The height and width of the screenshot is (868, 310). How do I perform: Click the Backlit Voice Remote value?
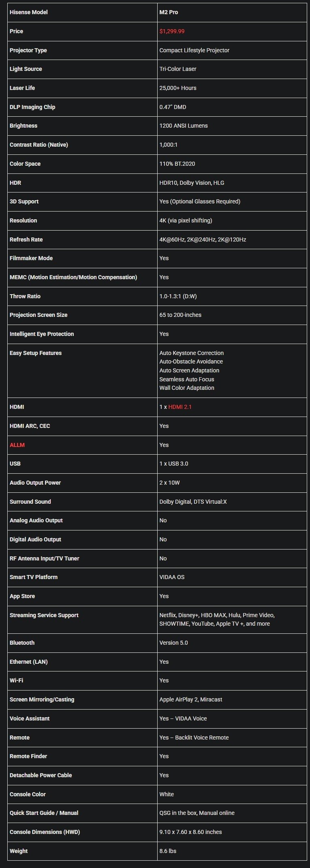point(202,738)
